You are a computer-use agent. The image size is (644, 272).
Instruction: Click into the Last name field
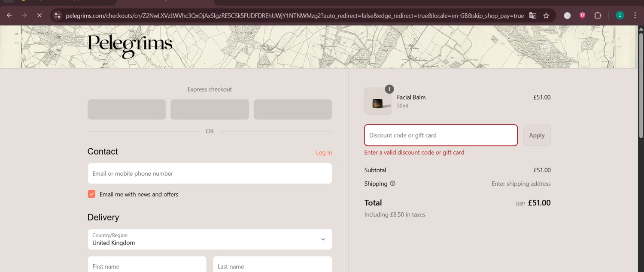click(x=272, y=264)
